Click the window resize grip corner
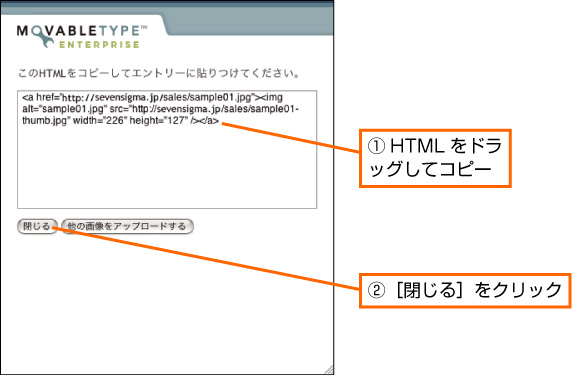 pos(328,369)
